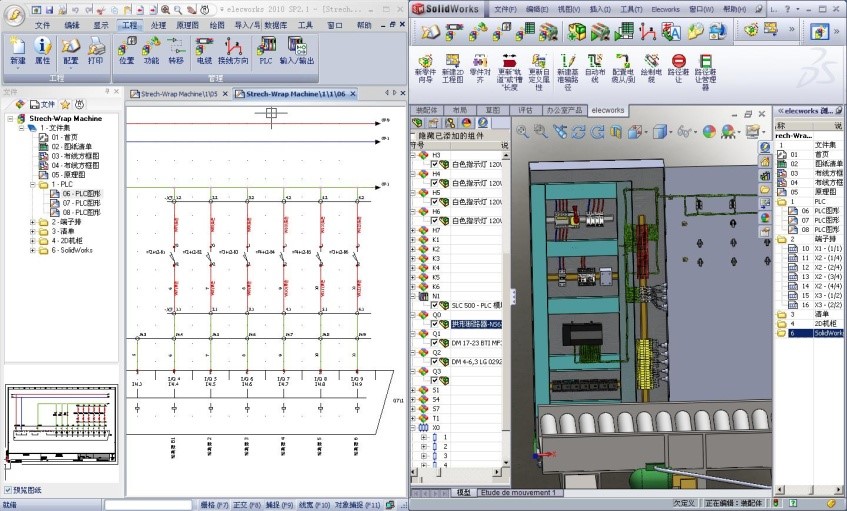Switch to Strech-Wrap Machine\1\05 document tab
The width and height of the screenshot is (847, 511).
pos(178,94)
